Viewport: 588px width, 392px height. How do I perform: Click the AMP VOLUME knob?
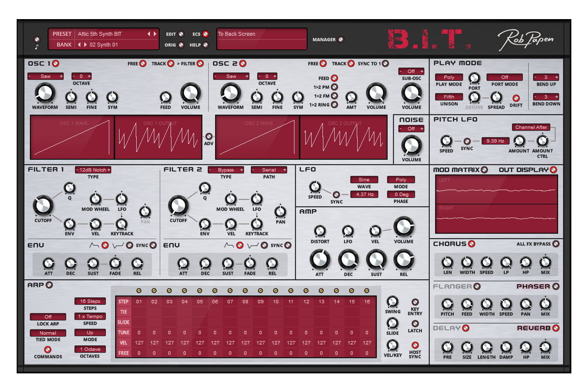pyautogui.click(x=403, y=227)
